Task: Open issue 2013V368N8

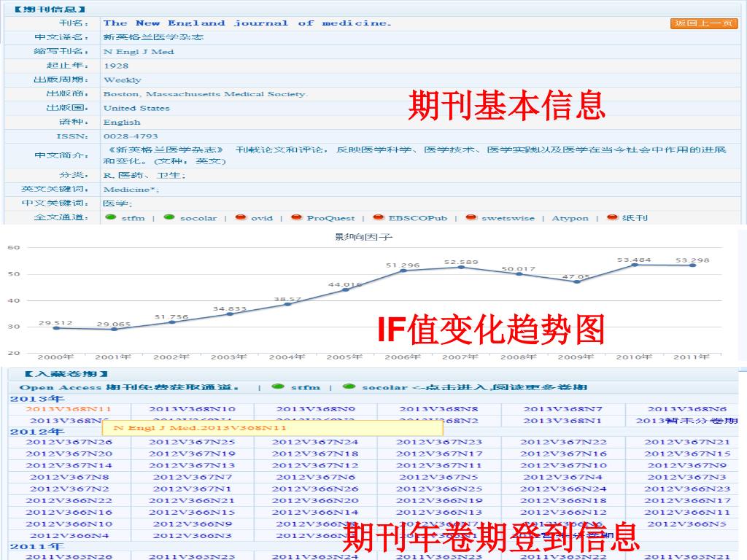Action: [438, 409]
